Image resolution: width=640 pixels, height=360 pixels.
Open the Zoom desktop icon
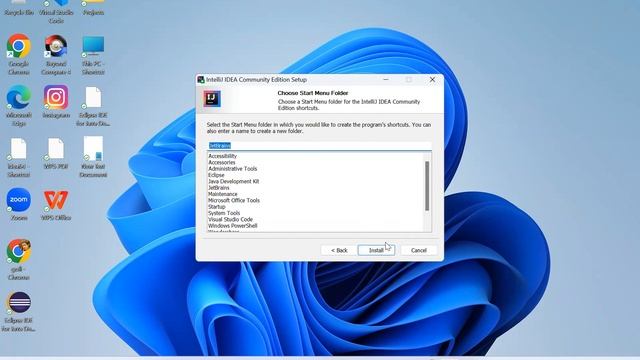click(x=18, y=200)
